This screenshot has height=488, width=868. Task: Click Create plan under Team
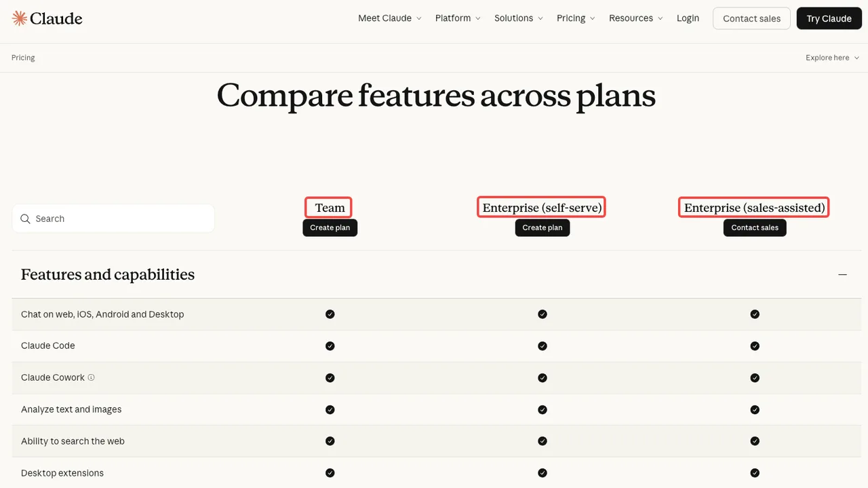330,227
